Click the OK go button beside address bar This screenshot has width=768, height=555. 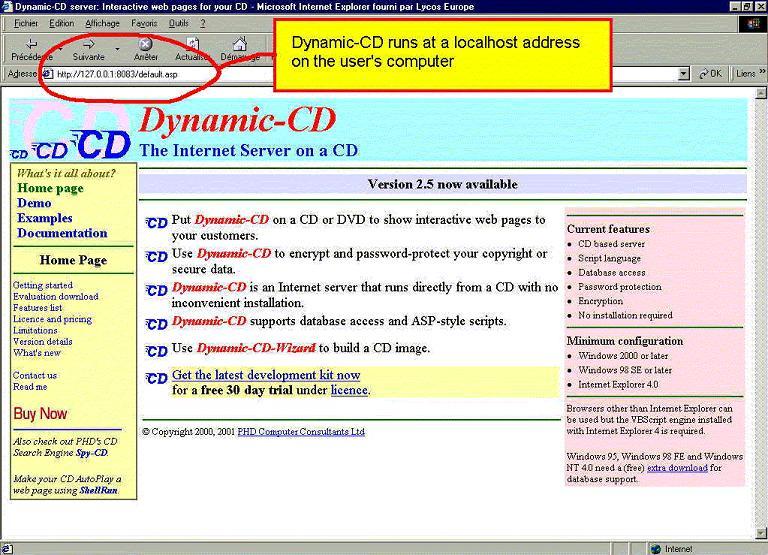(x=711, y=73)
